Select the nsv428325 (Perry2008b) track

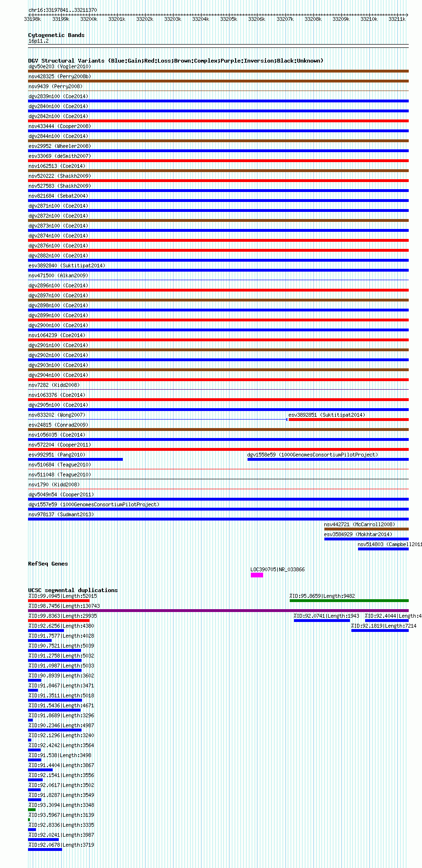[x=218, y=81]
